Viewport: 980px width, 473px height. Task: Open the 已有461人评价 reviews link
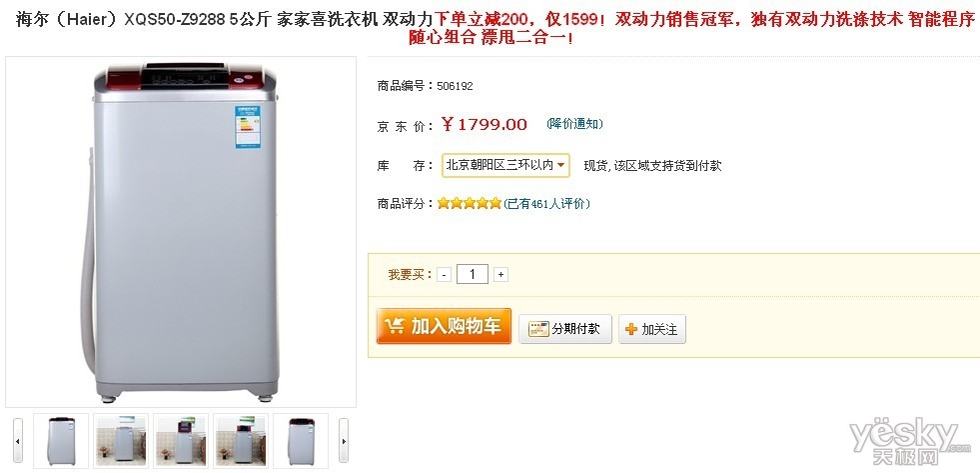547,203
